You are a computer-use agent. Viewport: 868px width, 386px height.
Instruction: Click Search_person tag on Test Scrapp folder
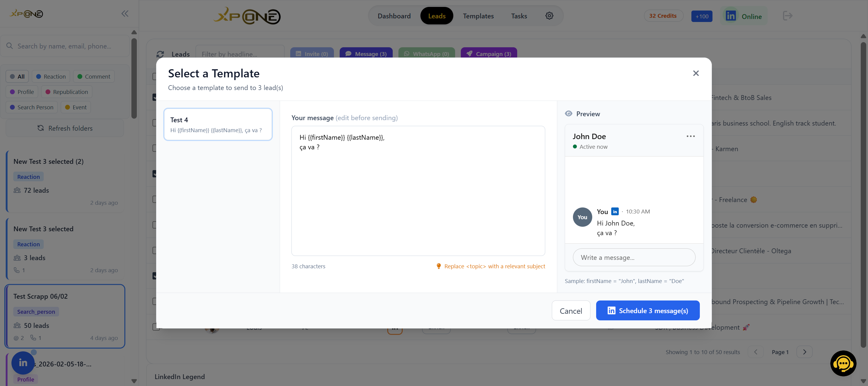click(x=36, y=312)
